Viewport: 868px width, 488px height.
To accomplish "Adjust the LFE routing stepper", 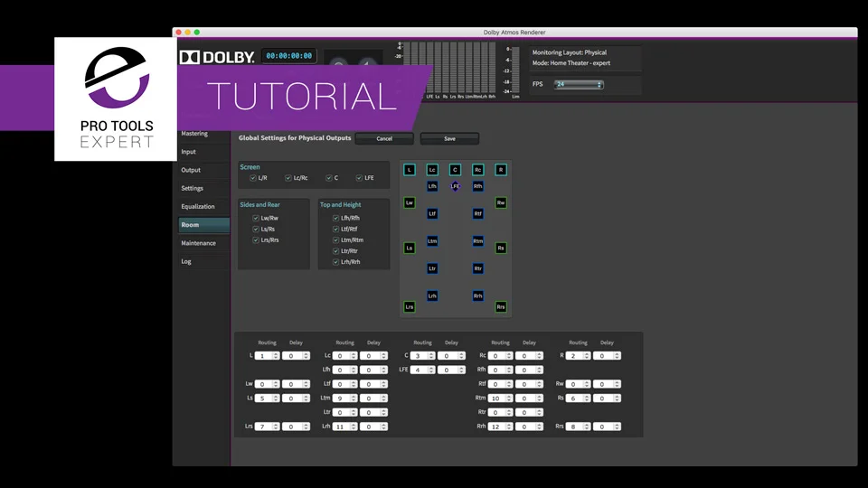I will click(x=431, y=370).
